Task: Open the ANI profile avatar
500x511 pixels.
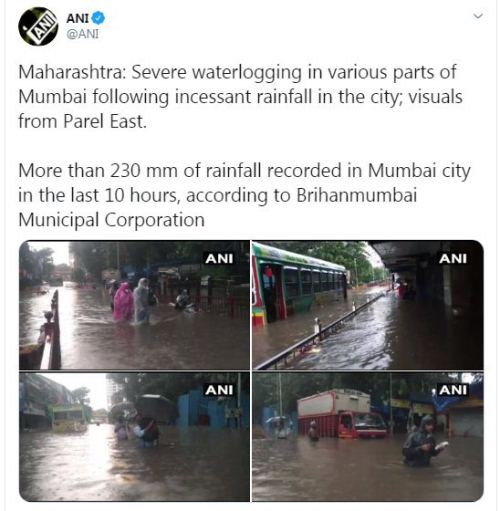Action: [38, 26]
